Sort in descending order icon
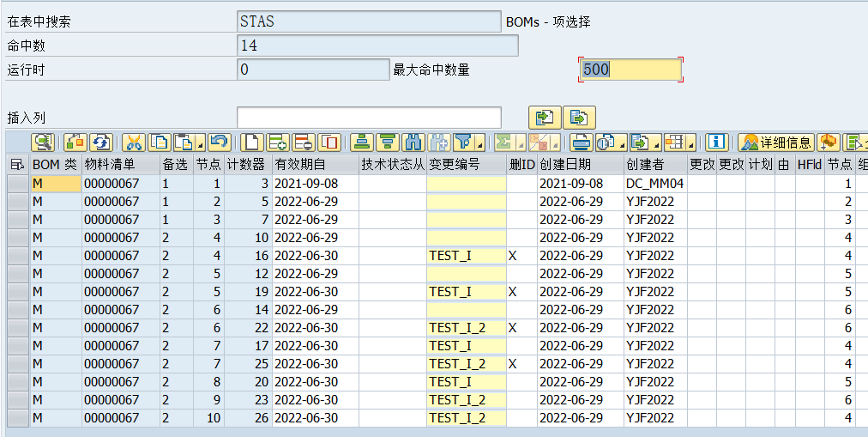The height and width of the screenshot is (437, 868). pos(388,143)
